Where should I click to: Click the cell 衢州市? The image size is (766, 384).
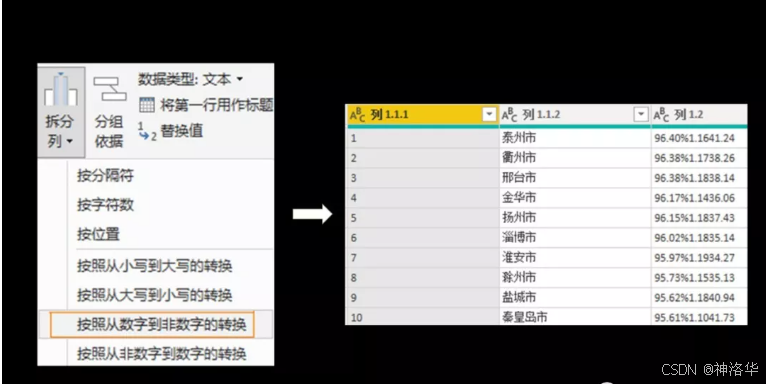(x=574, y=158)
